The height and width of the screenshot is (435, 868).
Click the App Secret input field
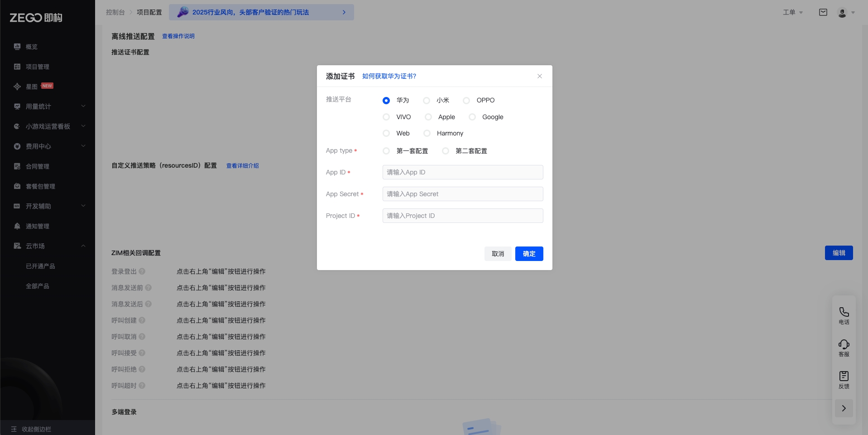coord(462,194)
